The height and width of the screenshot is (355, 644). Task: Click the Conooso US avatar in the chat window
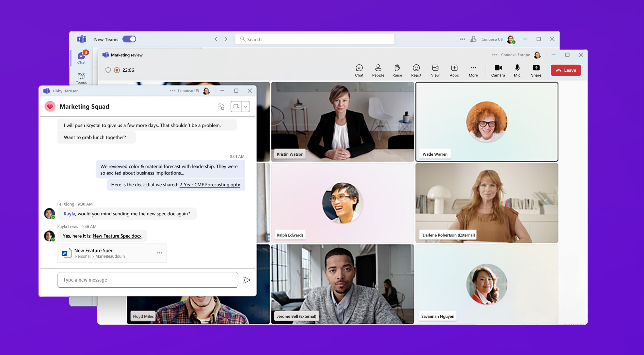click(x=206, y=91)
